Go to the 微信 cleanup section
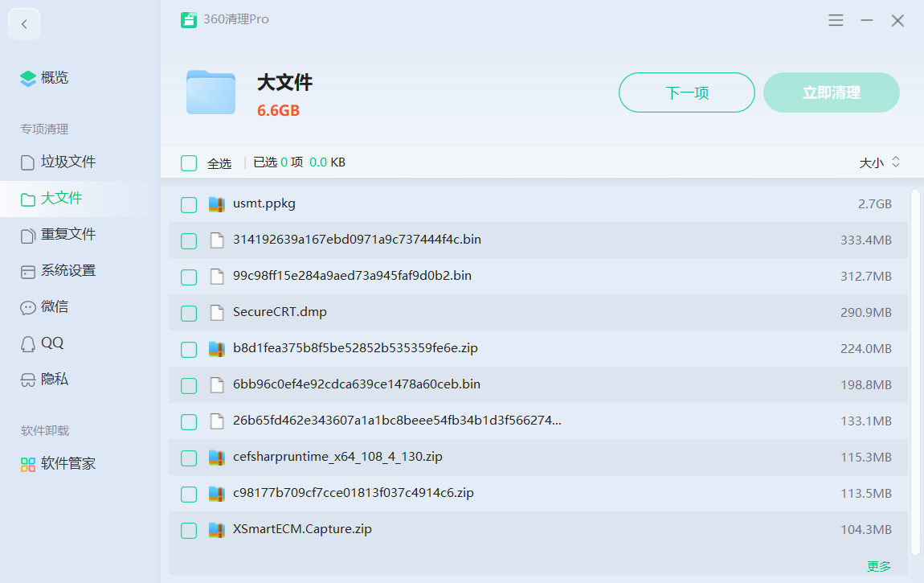The width and height of the screenshot is (924, 583). pyautogui.click(x=55, y=307)
